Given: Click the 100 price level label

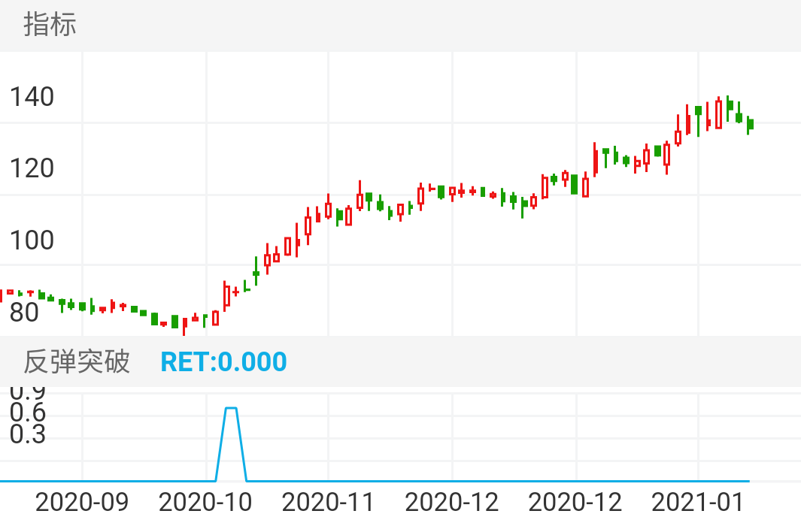Looking at the screenshot, I should (32, 240).
